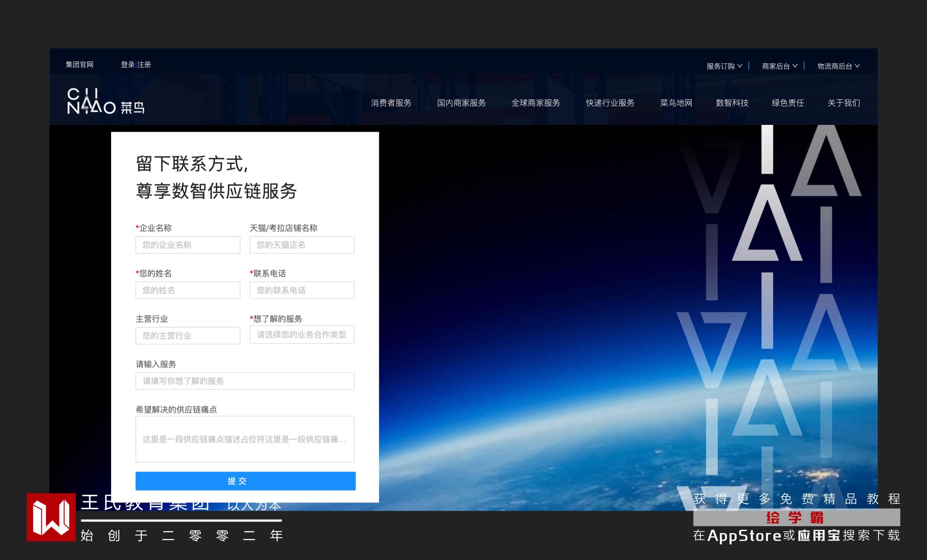This screenshot has width=927, height=560.
Task: Open the 关于我们 nav item
Action: tap(844, 103)
